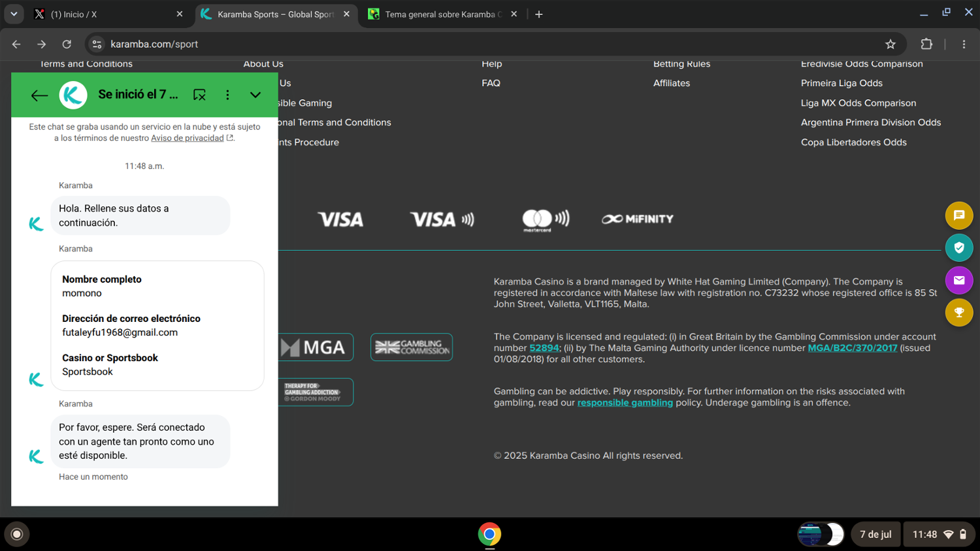
Task: Click the gold trophy side button
Action: 959,312
